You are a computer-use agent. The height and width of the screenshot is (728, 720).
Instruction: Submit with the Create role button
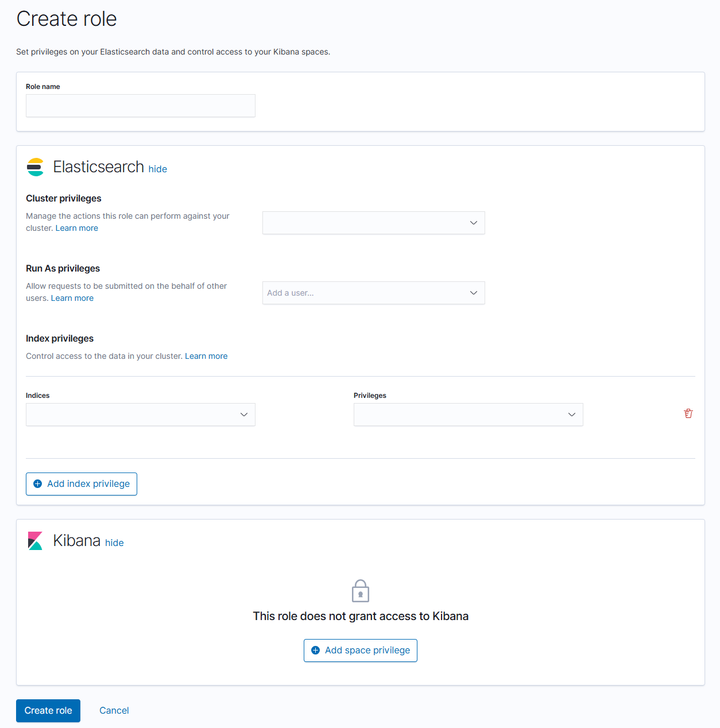click(48, 711)
